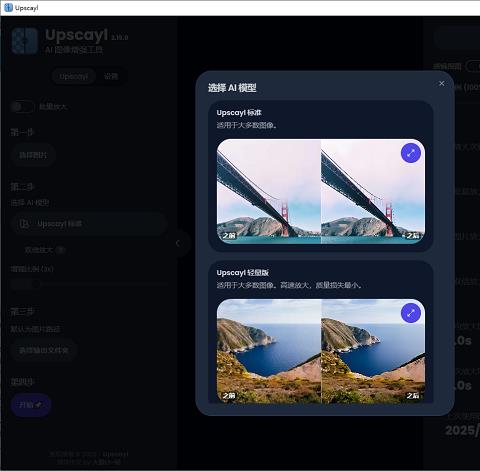Switch to the 设置 tab

111,76
